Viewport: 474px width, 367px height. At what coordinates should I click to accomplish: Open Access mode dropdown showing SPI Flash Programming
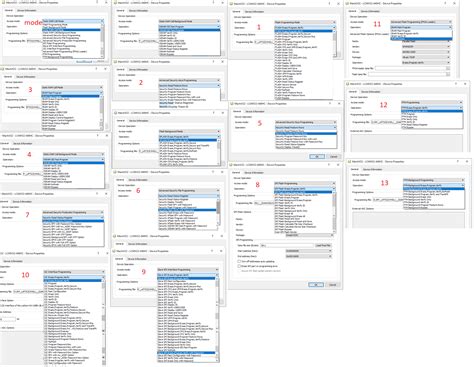pyautogui.click(x=305, y=183)
